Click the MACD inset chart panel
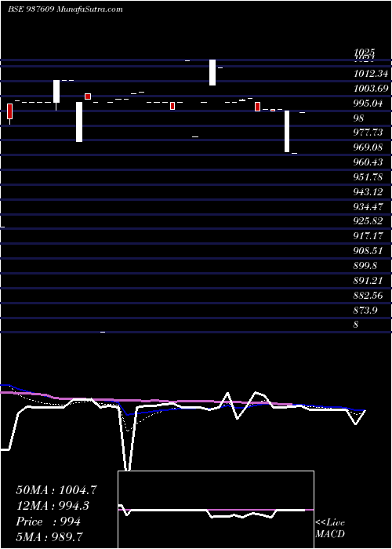 pyautogui.click(x=216, y=510)
